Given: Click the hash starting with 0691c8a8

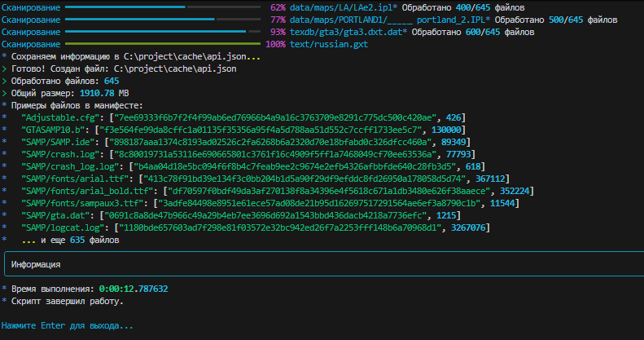Looking at the screenshot, I should [x=265, y=215].
